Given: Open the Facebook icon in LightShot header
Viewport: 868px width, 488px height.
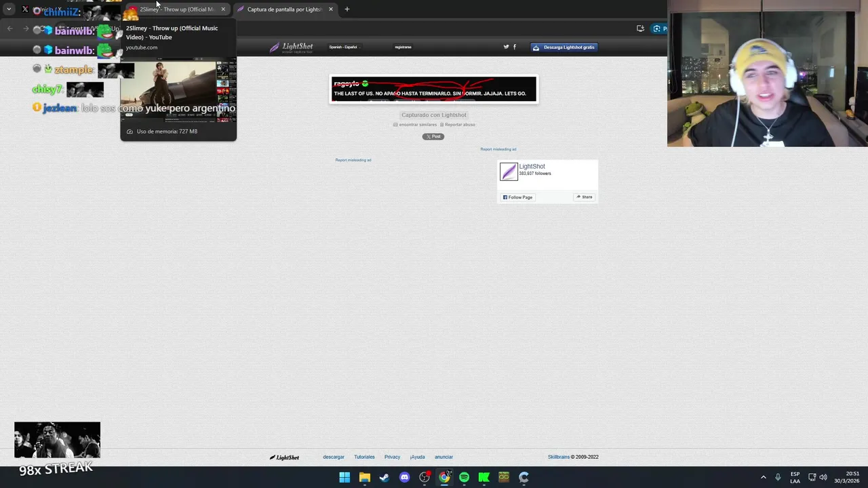Looking at the screenshot, I should point(515,47).
